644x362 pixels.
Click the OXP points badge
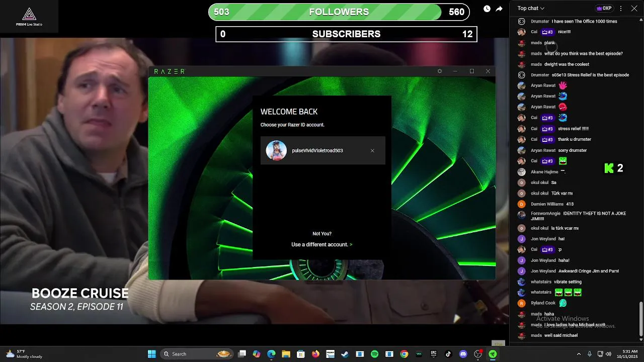pos(603,8)
